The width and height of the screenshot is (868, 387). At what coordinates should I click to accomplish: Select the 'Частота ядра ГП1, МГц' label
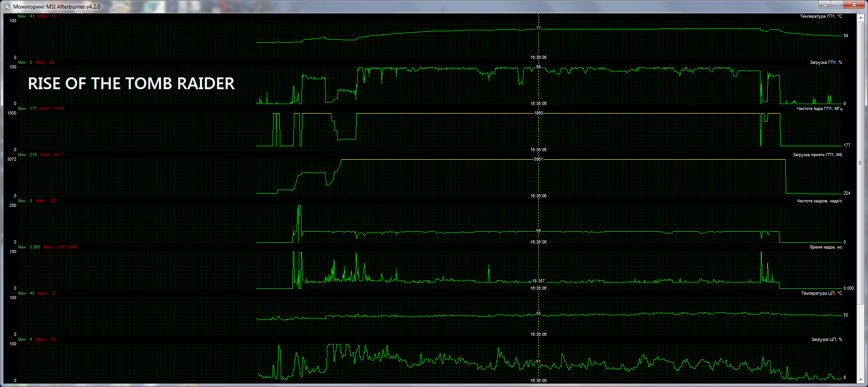coord(819,109)
